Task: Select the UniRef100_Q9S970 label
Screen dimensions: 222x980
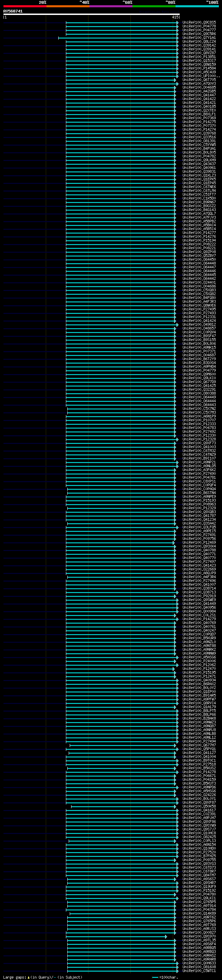Action: click(x=199, y=936)
